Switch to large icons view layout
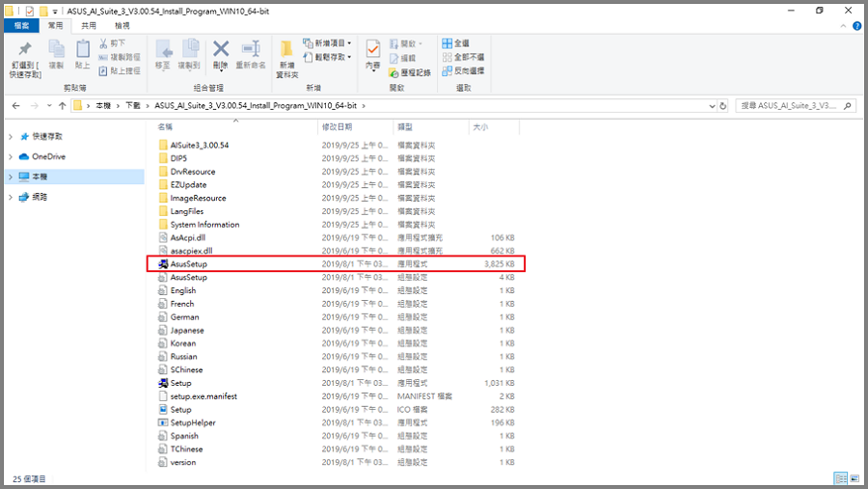 pyautogui.click(x=855, y=478)
